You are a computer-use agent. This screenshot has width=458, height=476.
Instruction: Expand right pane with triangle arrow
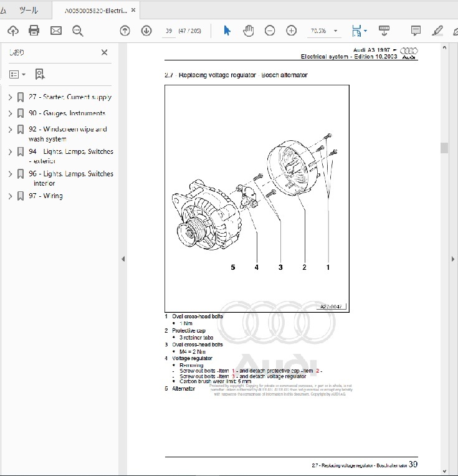453,259
